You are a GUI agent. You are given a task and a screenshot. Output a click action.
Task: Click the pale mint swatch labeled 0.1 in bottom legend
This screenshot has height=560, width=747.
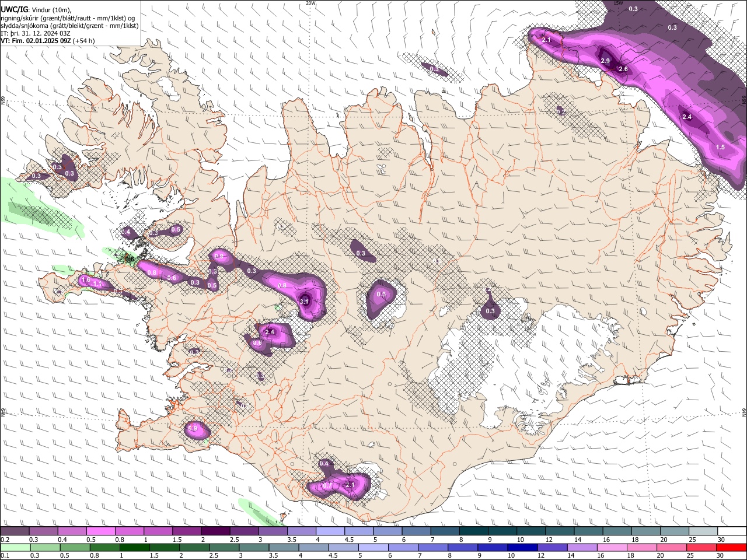click(x=15, y=547)
